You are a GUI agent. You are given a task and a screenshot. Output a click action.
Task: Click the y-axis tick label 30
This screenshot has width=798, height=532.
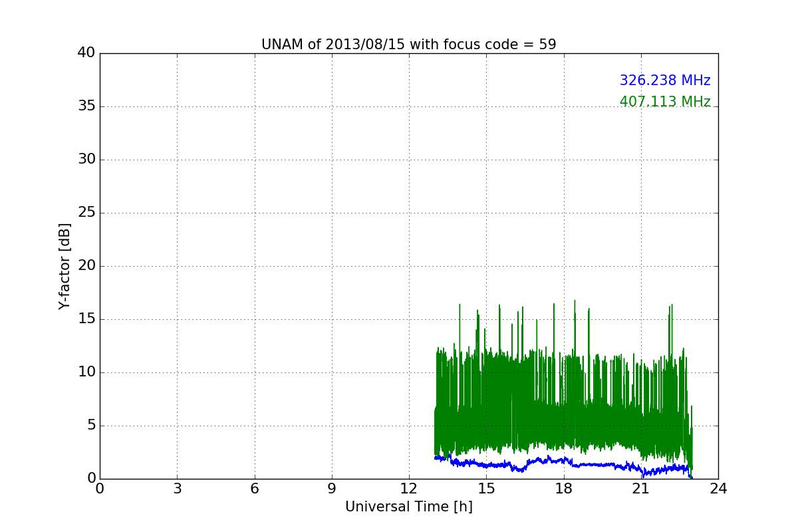pyautogui.click(x=86, y=160)
